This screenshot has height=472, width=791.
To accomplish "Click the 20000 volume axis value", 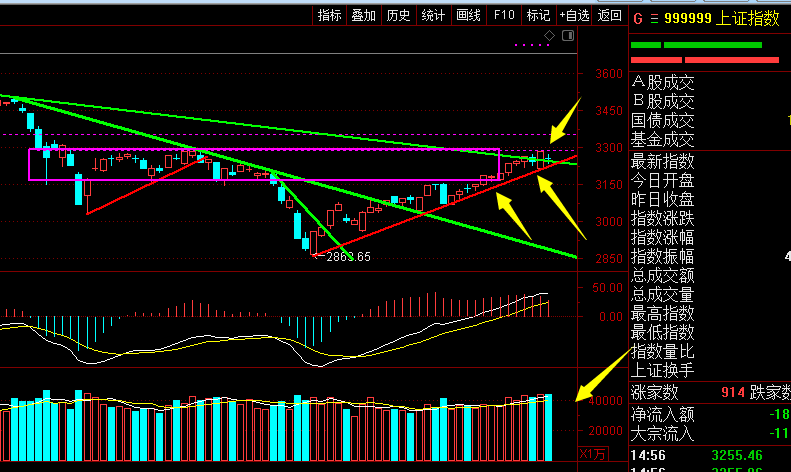I will [605, 431].
